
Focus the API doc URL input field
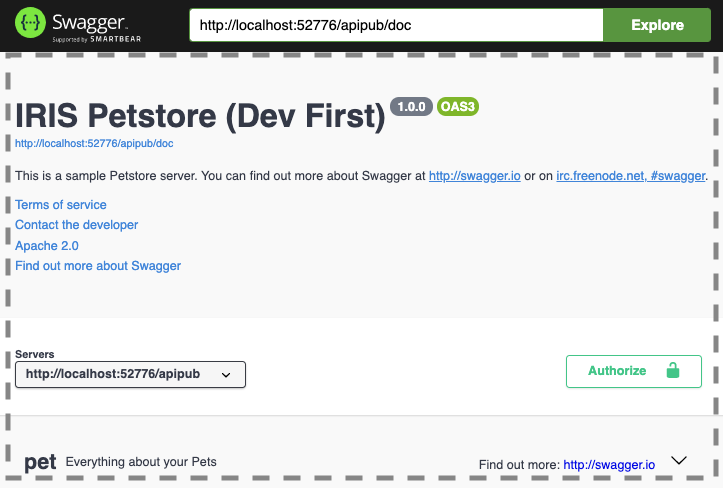point(396,25)
